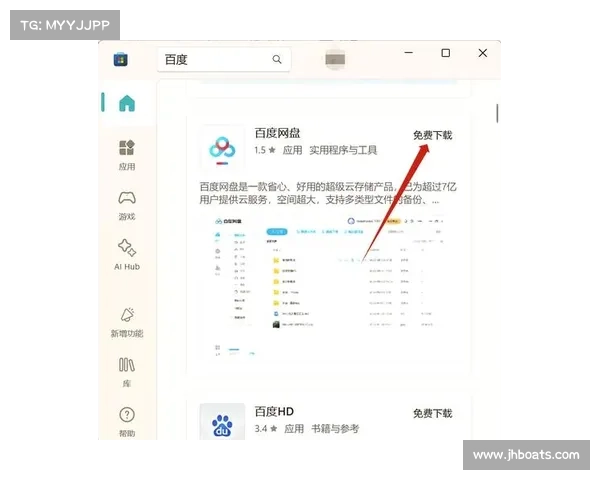Go to the Home sidebar icon
This screenshot has height=480, width=600.
(127, 103)
